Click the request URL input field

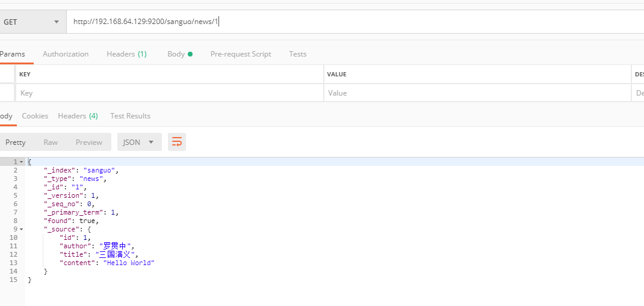tap(355, 22)
